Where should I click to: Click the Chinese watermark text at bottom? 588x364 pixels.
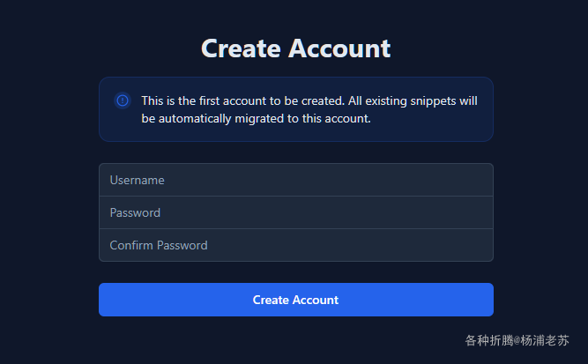517,340
